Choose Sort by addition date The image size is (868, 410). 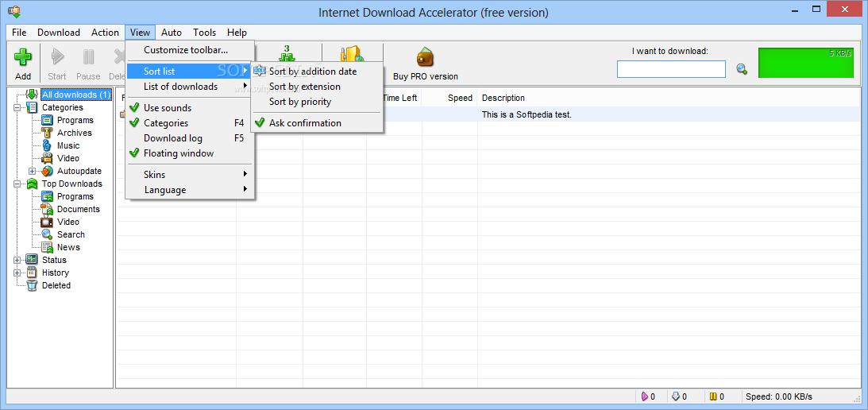tap(317, 72)
